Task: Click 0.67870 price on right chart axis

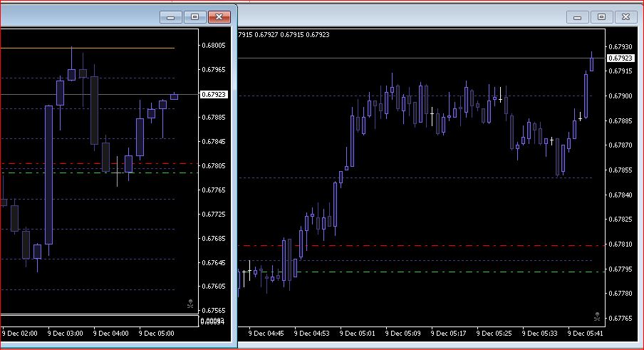Action: [620, 145]
